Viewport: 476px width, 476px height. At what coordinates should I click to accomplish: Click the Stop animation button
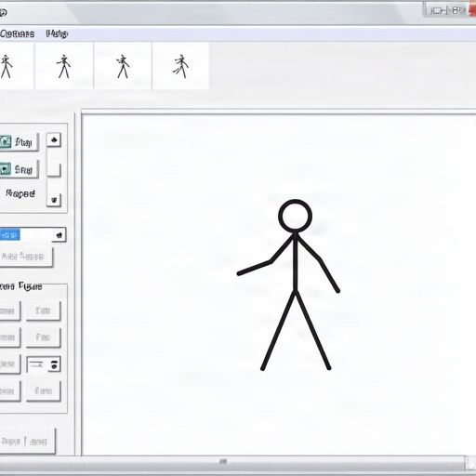pos(19,169)
